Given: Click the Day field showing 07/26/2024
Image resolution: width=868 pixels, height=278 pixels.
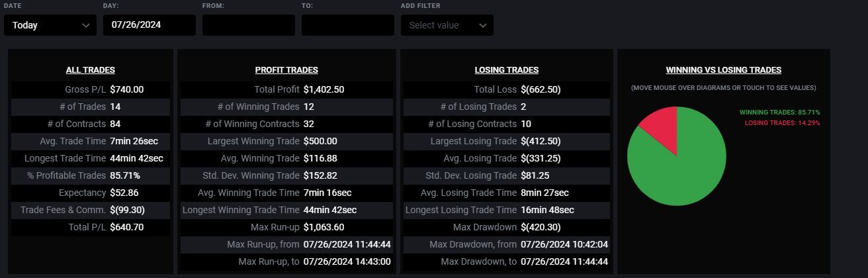Looking at the screenshot, I should [150, 25].
